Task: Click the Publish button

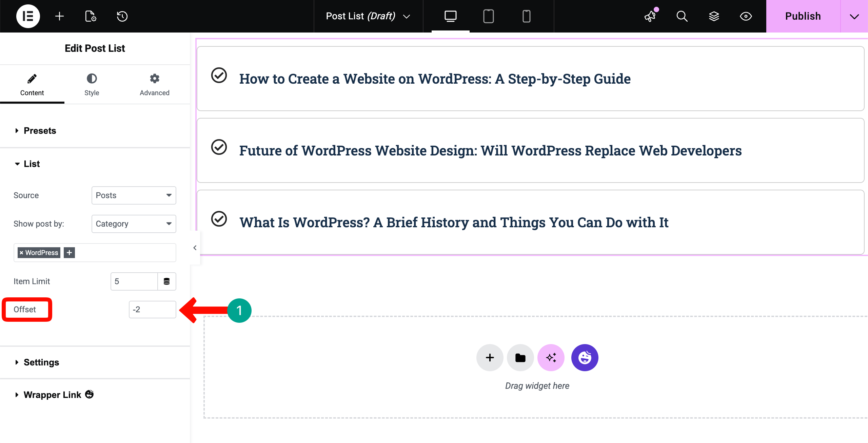Action: tap(803, 16)
